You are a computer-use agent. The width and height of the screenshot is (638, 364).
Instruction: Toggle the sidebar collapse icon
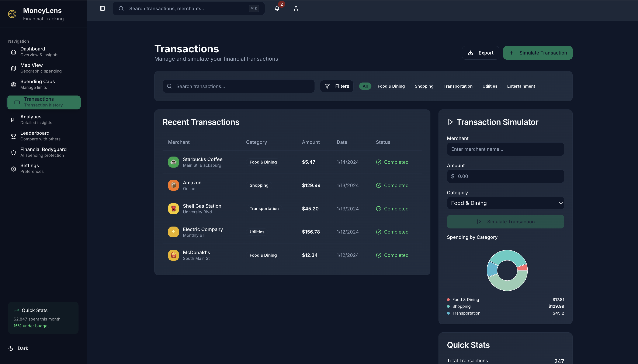pyautogui.click(x=102, y=8)
